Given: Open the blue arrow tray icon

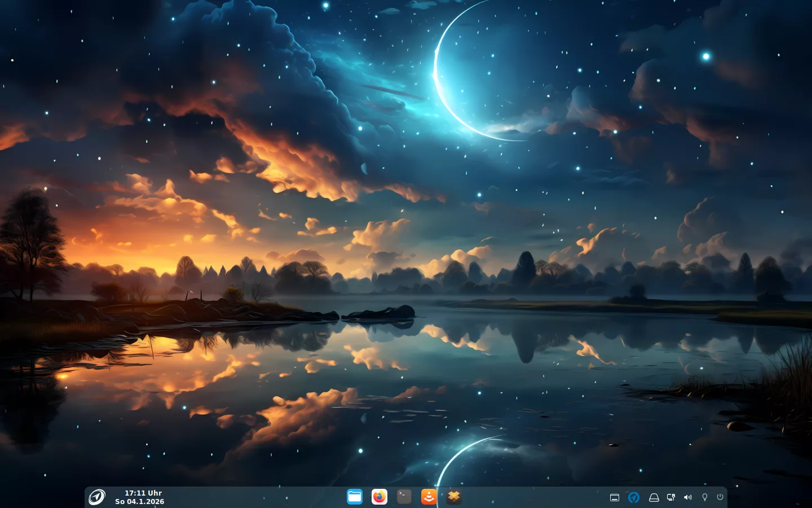Looking at the screenshot, I should pyautogui.click(x=634, y=497).
